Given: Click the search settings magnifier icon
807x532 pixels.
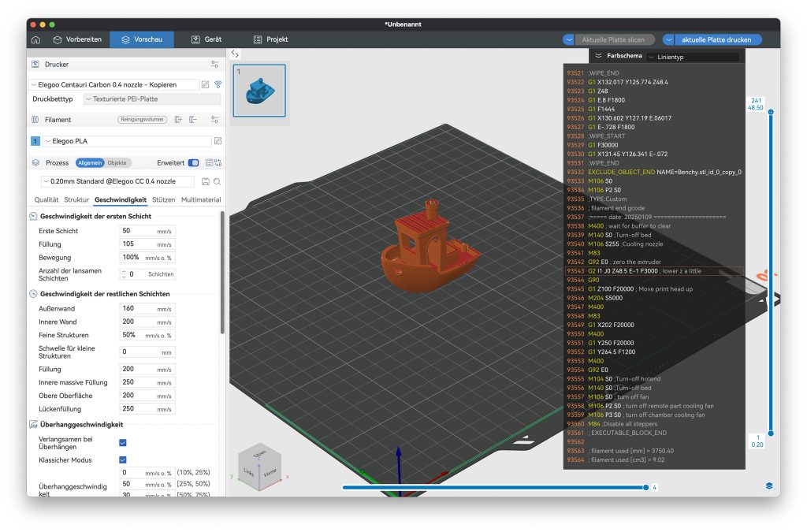Looking at the screenshot, I should (217, 181).
